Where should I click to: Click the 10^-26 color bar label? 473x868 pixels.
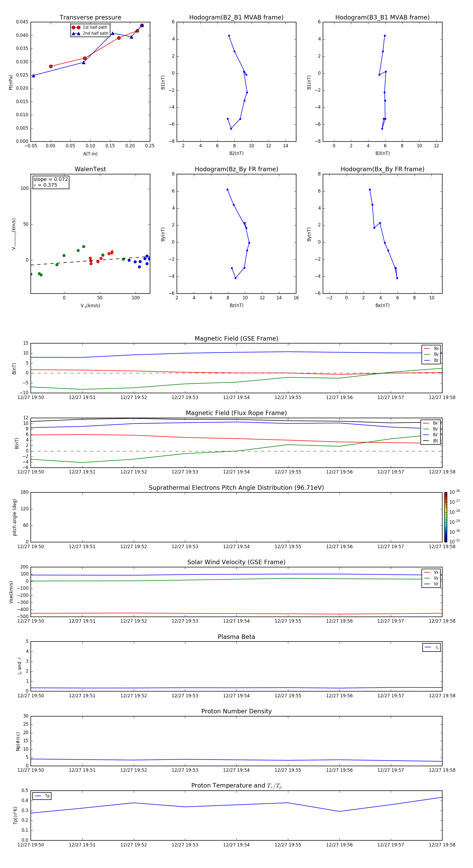[x=455, y=492]
